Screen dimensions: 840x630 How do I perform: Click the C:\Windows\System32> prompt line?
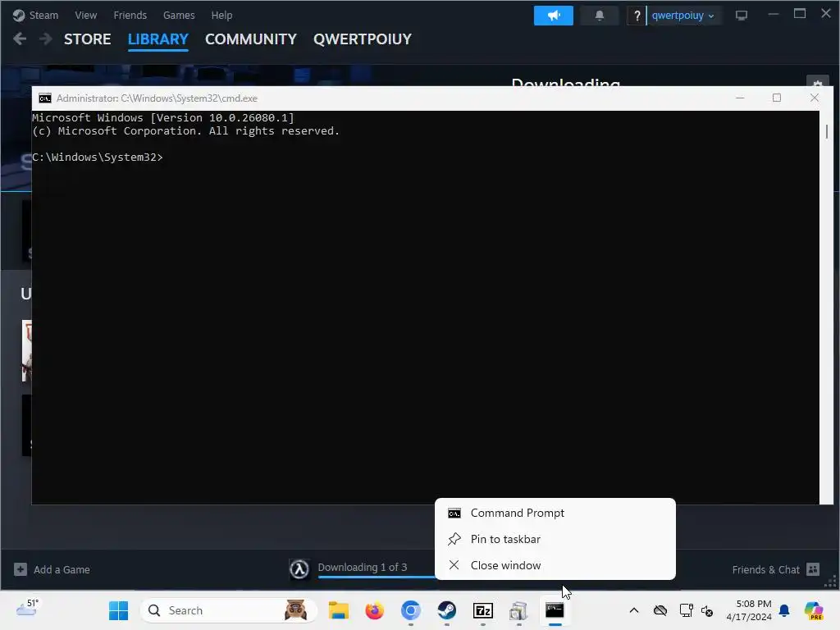point(97,157)
